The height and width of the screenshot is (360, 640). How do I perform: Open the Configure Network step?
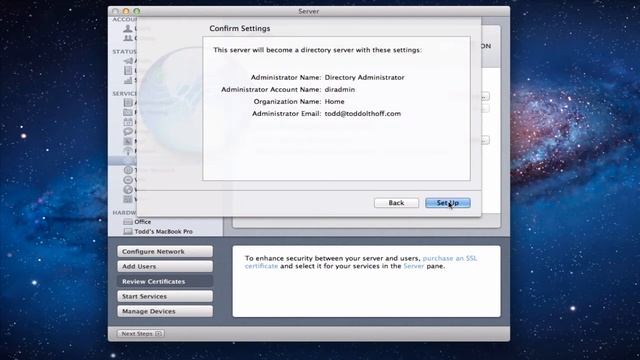(x=165, y=251)
